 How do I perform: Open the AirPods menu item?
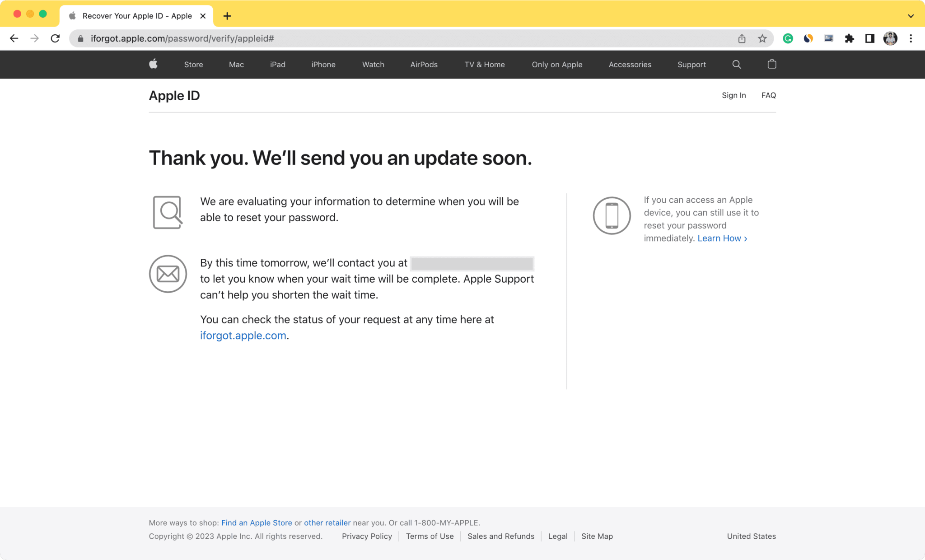coord(424,65)
